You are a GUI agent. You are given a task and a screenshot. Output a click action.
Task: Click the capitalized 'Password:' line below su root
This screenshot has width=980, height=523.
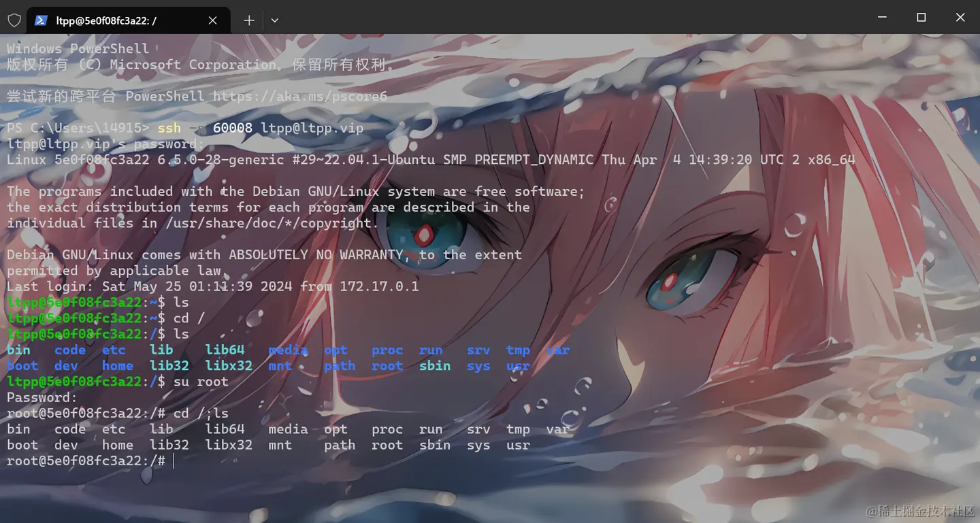tap(42, 397)
